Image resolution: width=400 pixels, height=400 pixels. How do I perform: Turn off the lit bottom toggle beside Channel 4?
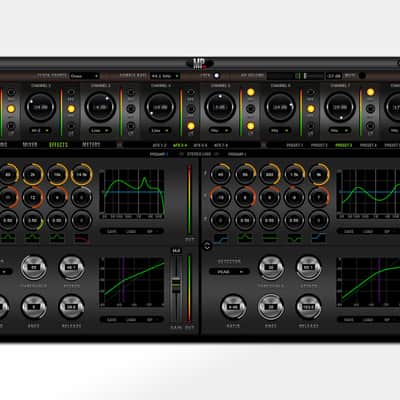[x=191, y=126]
